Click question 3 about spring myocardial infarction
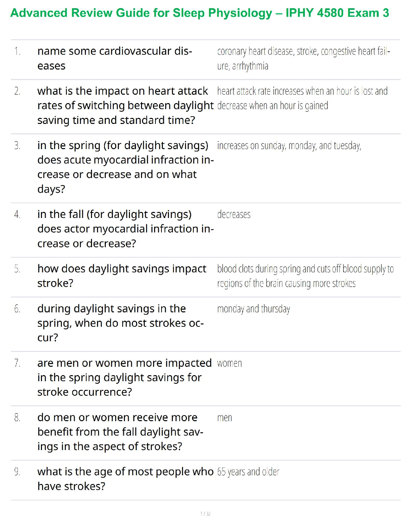 pos(125,167)
